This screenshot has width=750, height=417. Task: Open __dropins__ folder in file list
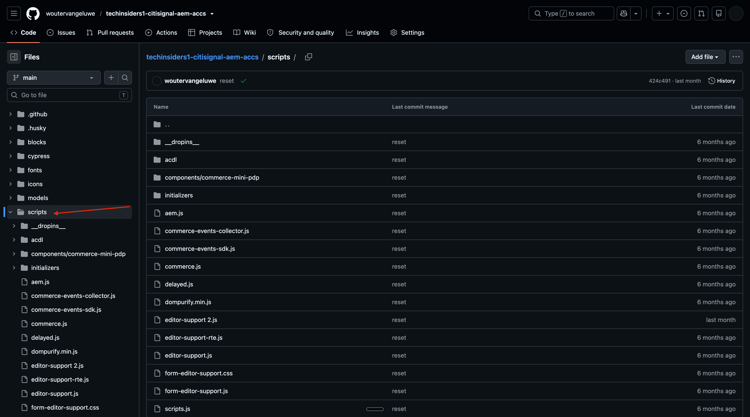point(182,142)
